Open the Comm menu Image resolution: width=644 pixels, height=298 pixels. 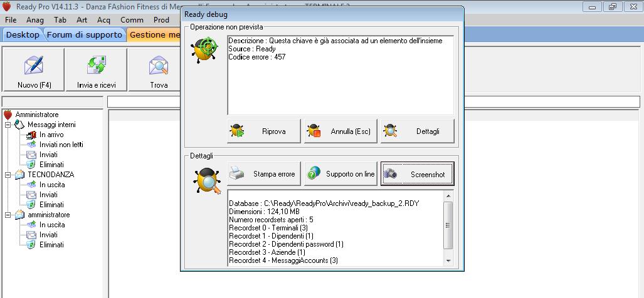(132, 19)
